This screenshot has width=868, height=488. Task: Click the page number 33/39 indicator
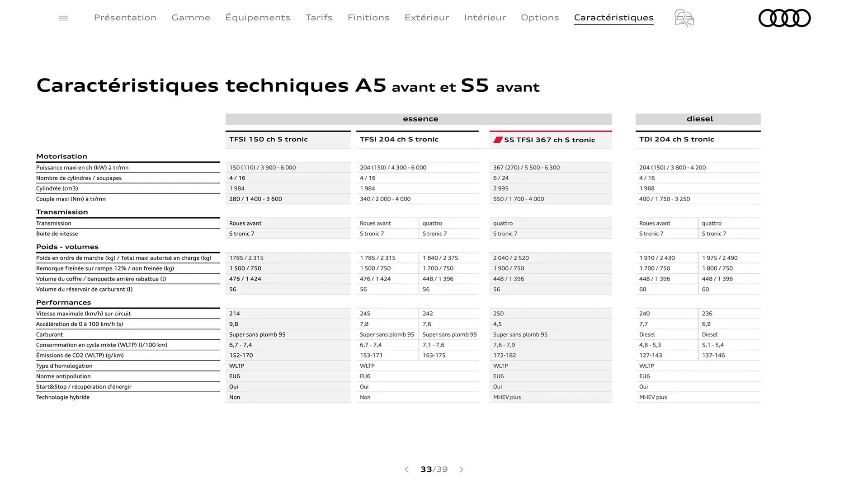tap(434, 469)
